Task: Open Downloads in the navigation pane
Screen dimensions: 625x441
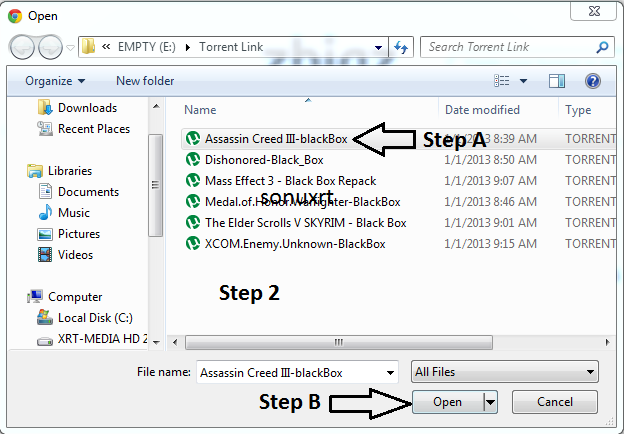Action: 87,108
